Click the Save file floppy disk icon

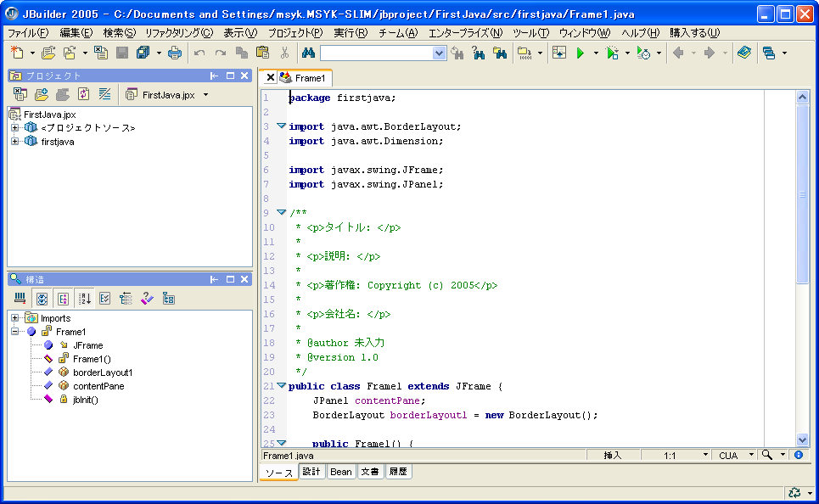[x=122, y=53]
